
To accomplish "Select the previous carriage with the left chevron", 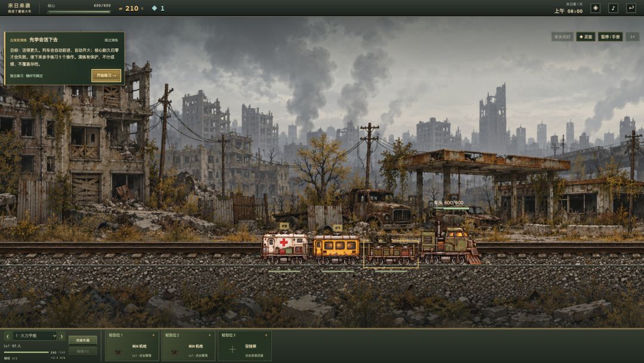I will pos(7,336).
